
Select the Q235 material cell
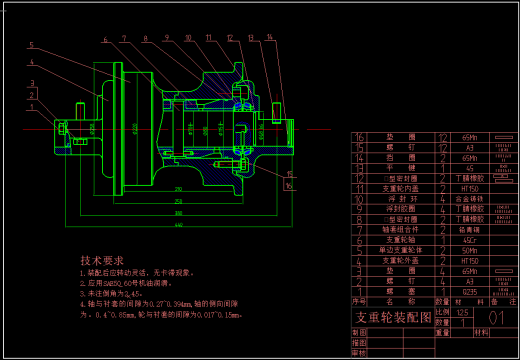point(470,292)
